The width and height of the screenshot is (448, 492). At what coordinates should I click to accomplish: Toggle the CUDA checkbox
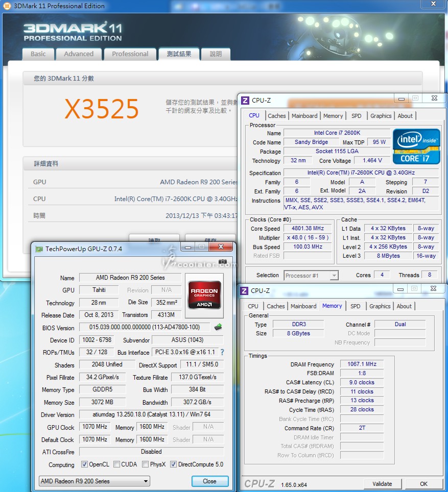[116, 464]
